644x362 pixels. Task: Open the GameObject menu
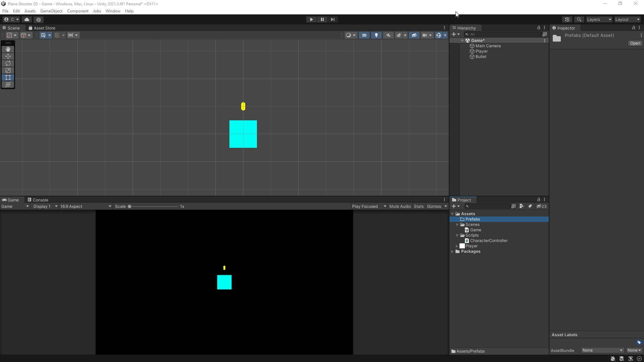coord(51,11)
